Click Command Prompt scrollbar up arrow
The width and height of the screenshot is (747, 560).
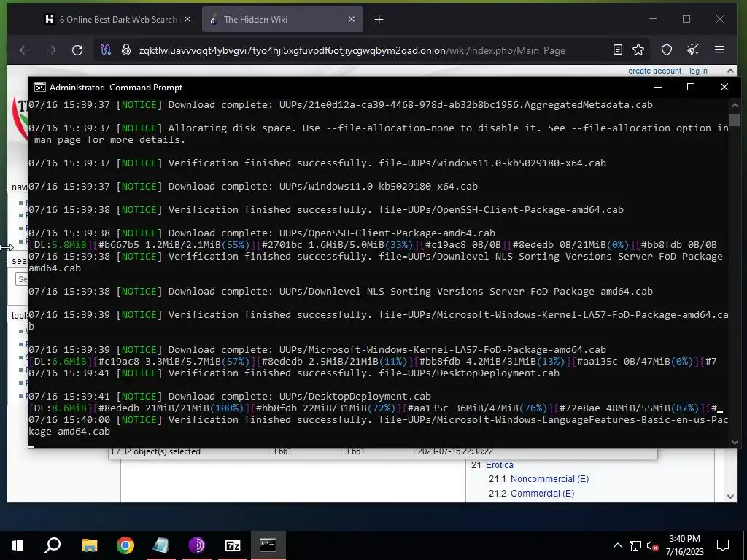(735, 105)
